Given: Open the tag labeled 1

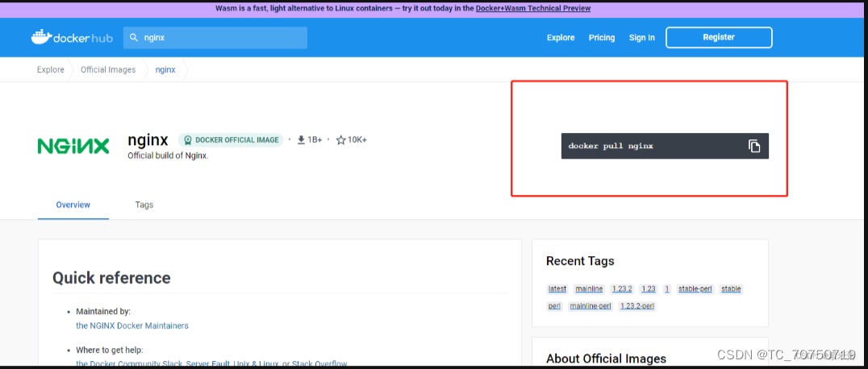Looking at the screenshot, I should (667, 288).
